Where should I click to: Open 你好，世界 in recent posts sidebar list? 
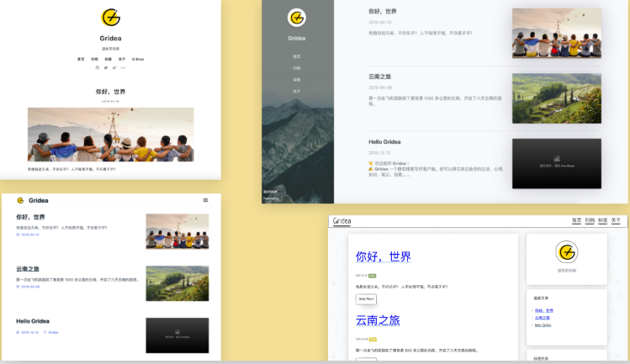point(544,310)
